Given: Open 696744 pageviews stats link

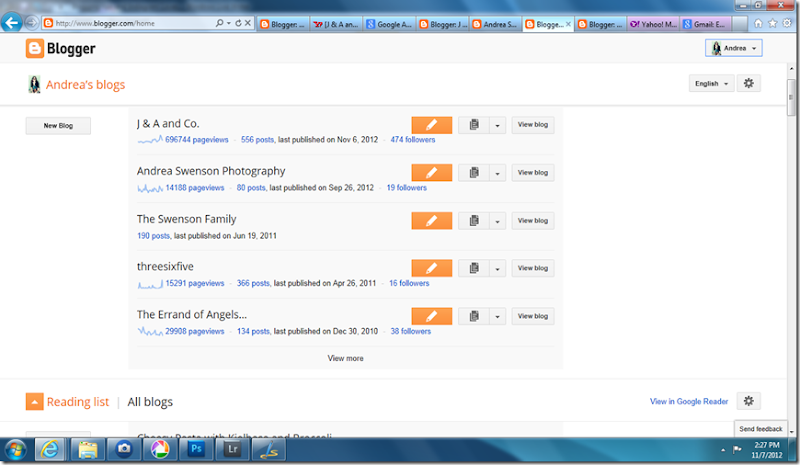Looking at the screenshot, I should (196, 139).
